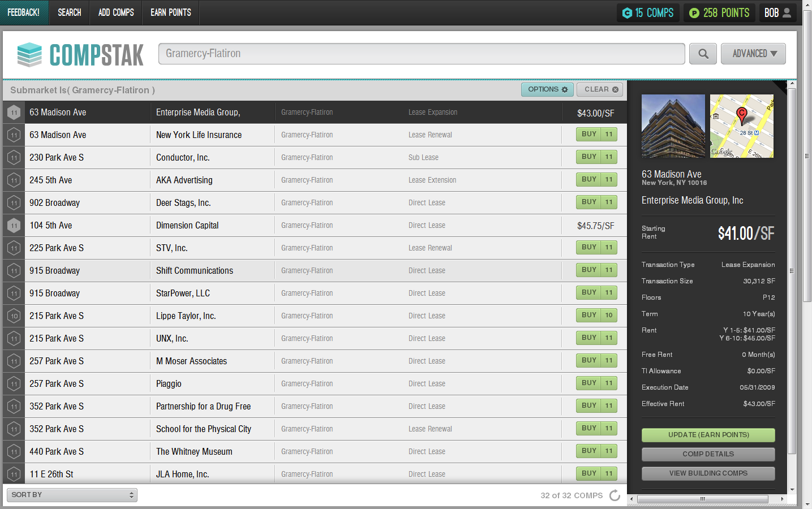Click the 32 of 32 COMPS count
The height and width of the screenshot is (509, 812).
[572, 495]
